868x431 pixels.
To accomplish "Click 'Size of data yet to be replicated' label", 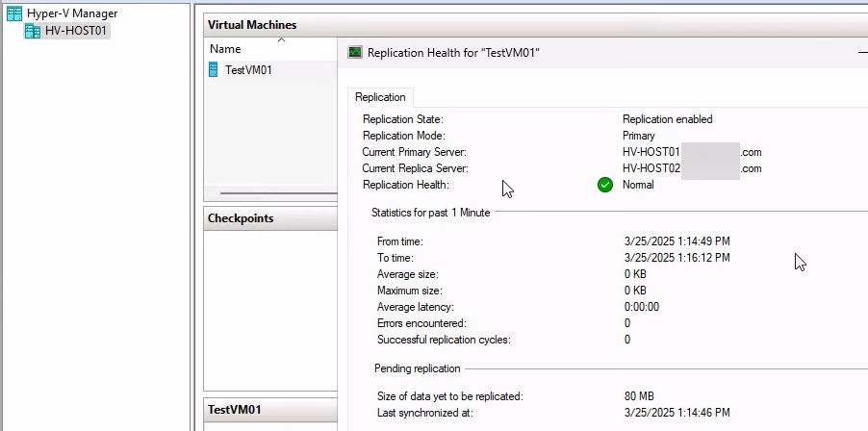I will pyautogui.click(x=450, y=396).
